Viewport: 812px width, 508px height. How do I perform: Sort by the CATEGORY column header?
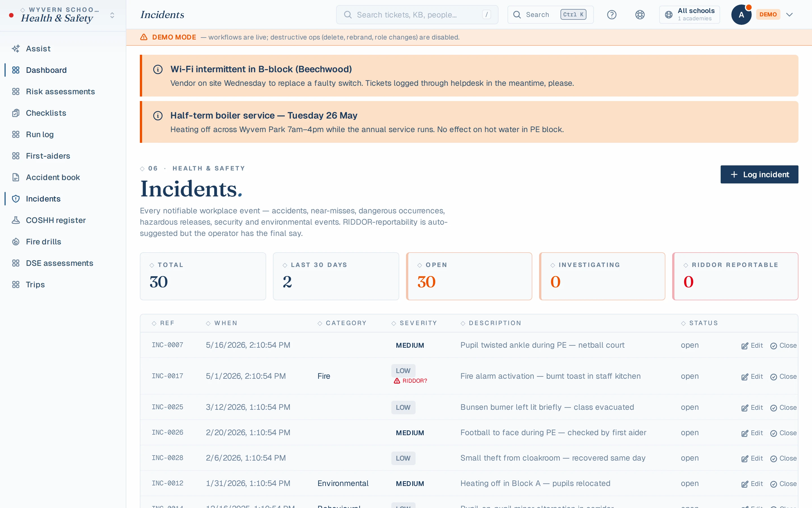coord(342,323)
